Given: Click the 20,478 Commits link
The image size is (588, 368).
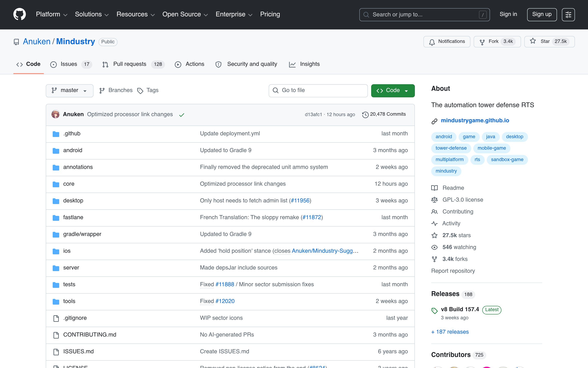Looking at the screenshot, I should 384,114.
